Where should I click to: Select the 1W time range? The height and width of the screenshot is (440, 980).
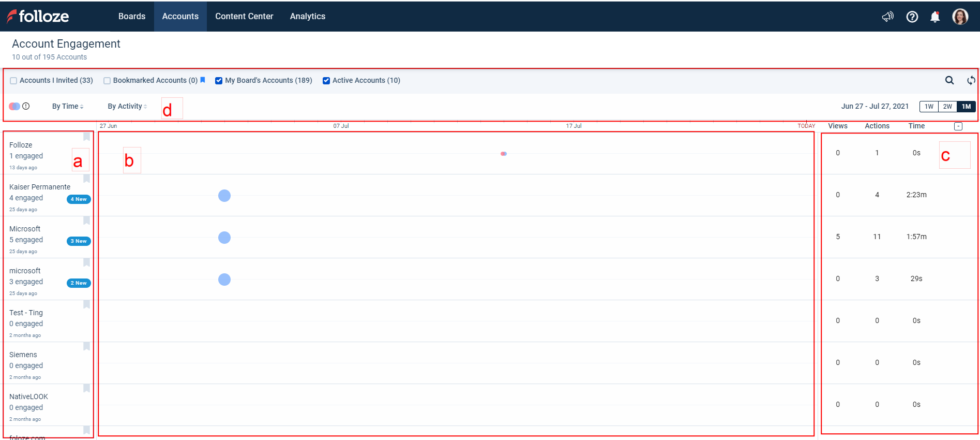pos(929,107)
